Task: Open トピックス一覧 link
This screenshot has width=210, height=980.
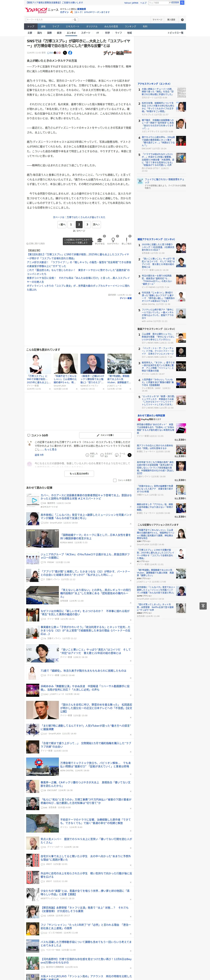Action: click(x=175, y=33)
